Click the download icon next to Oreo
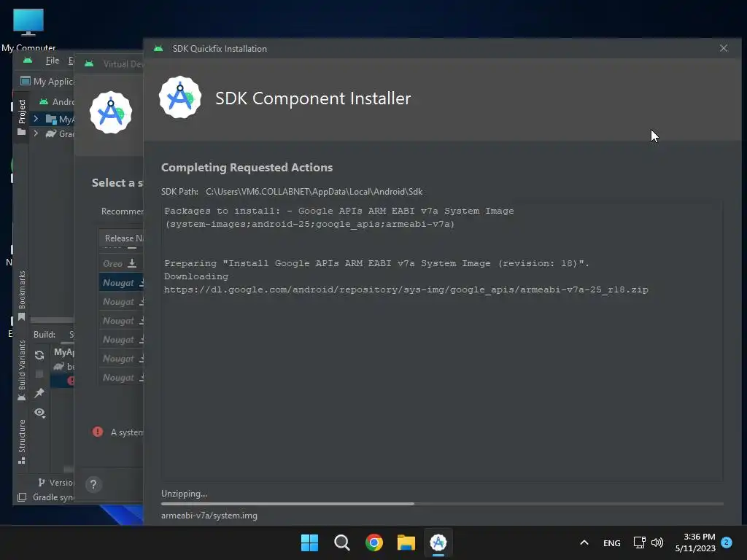Screen dimensions: 747x560 132,262
